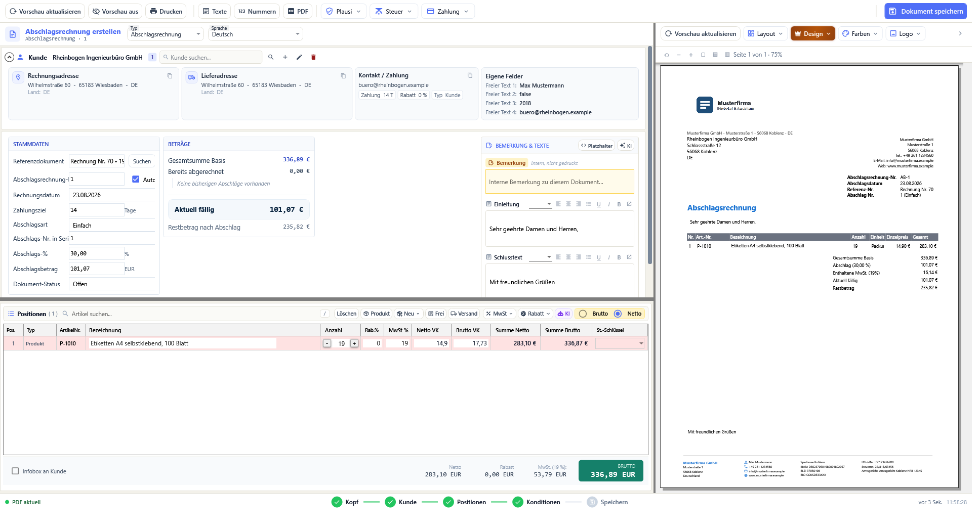Screen dimensions: 980x530
Task: Click the Nummern button
Action: coord(257,11)
